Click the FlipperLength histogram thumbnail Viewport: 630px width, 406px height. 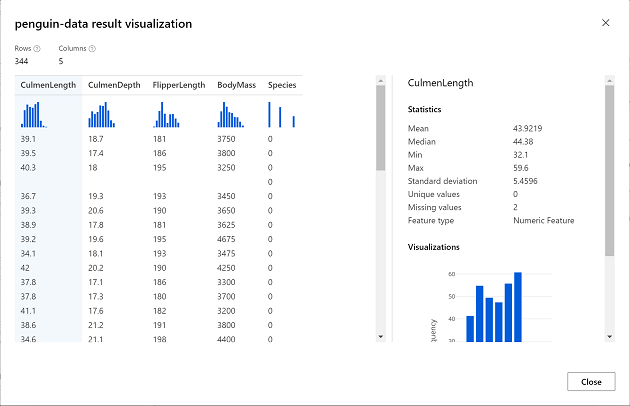pos(166,115)
